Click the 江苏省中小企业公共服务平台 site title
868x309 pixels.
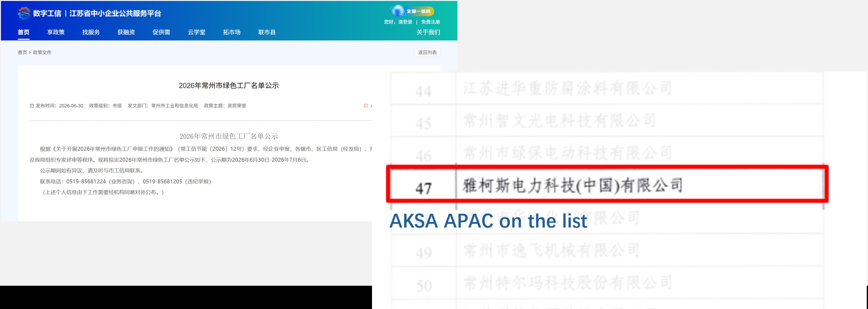[115, 13]
